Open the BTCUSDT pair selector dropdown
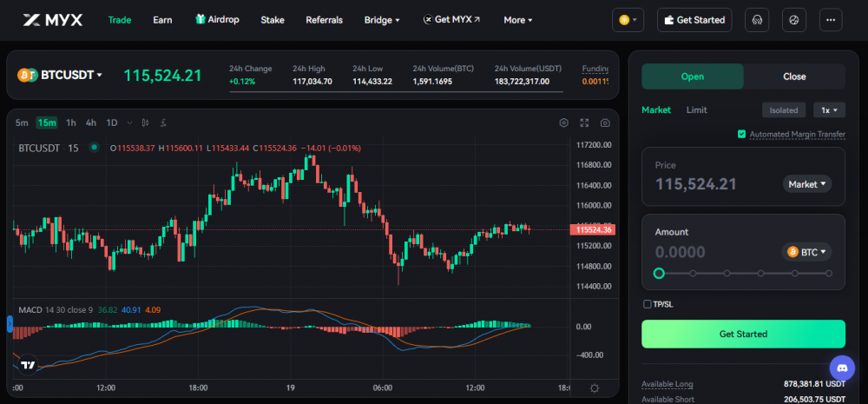Screen dimensions: 868x404 (x=61, y=76)
